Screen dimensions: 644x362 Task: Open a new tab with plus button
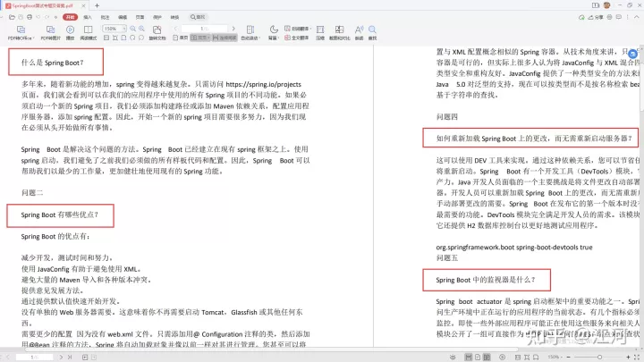pos(97,5)
